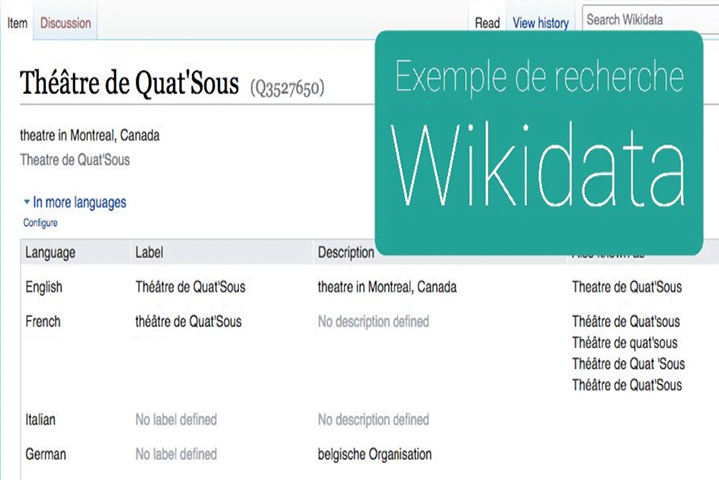Select the English label Théâtre de Quat'Sous

point(190,287)
